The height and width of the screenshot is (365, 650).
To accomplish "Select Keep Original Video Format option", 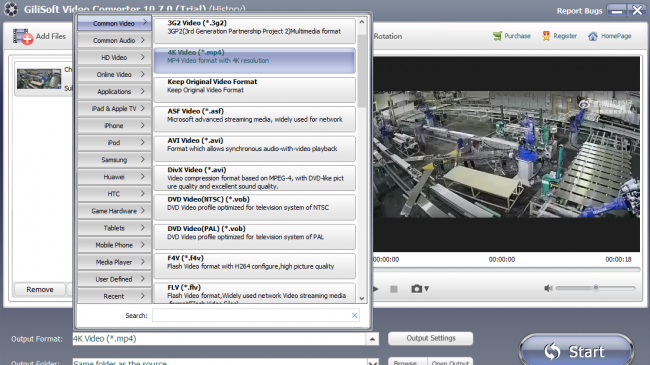I will pos(255,90).
